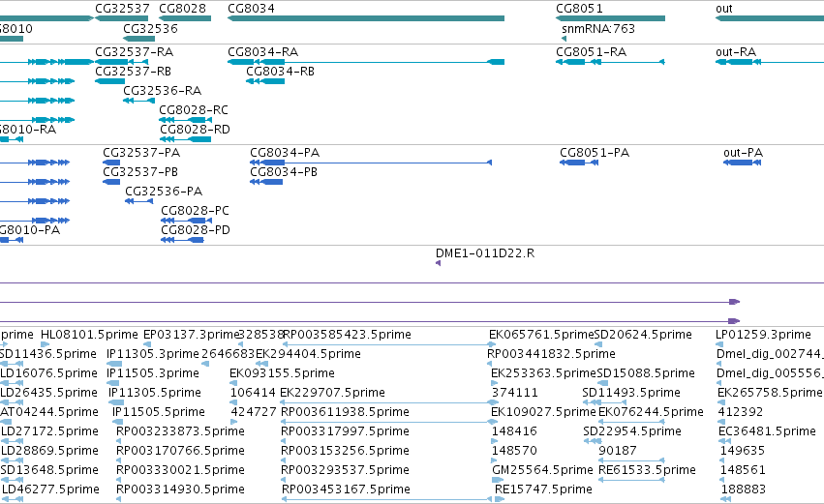Select the out-RA transcript label
This screenshot has height=504, width=824.
coord(736,52)
